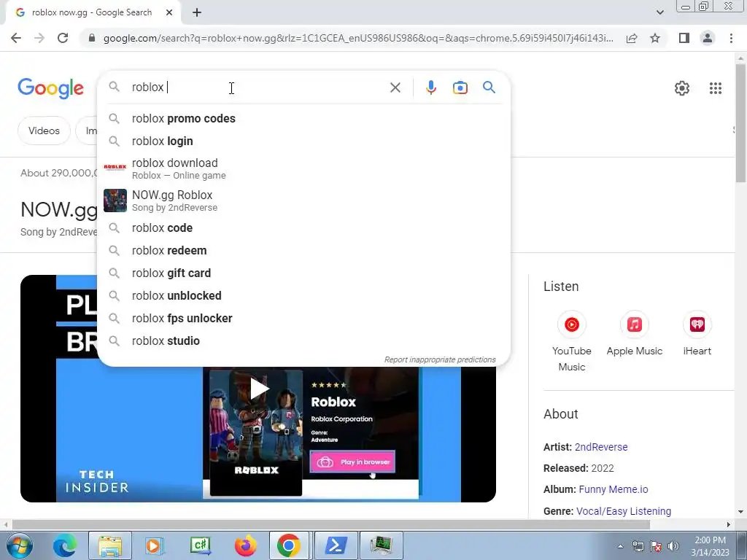Click the URL in the address bar

(x=357, y=38)
